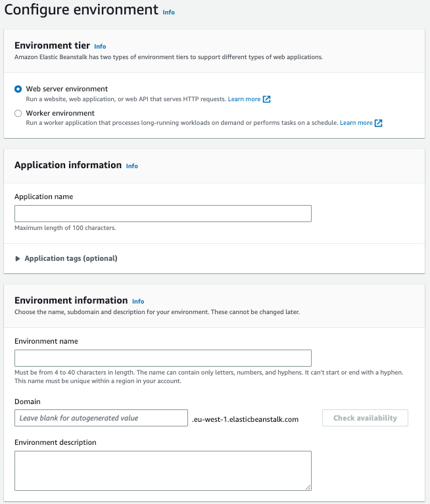Click the Application tags disclosure triangle

coord(18,258)
